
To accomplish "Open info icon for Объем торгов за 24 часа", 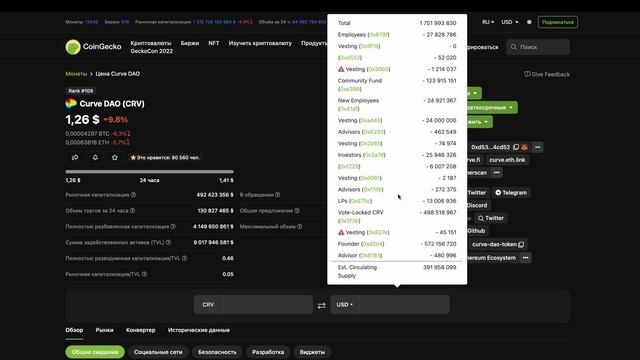I will click(132, 211).
